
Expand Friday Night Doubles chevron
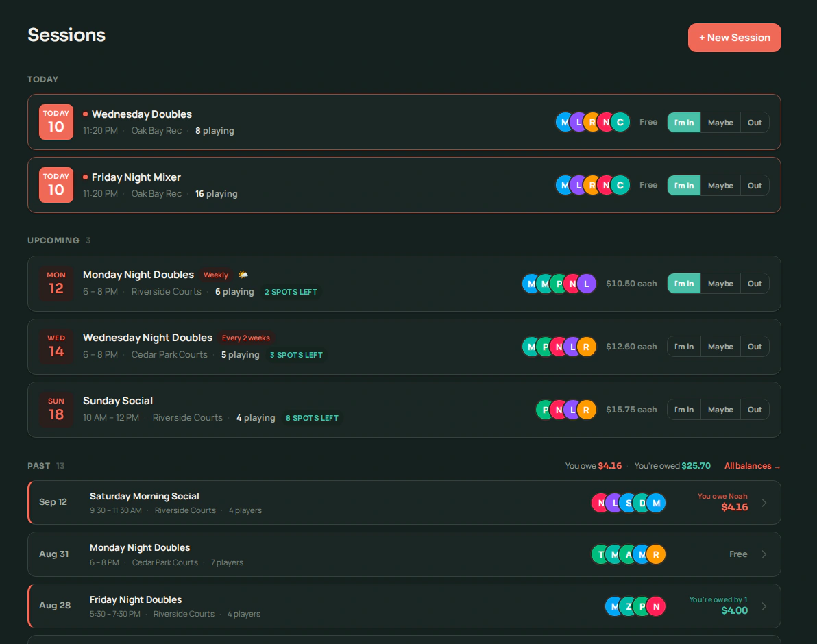coord(764,606)
